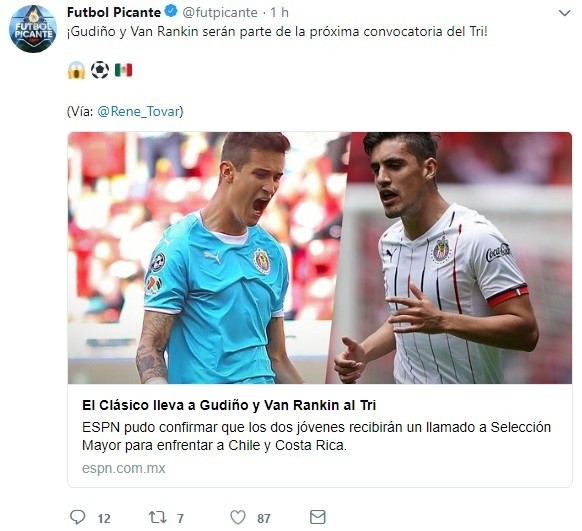Follow the espn.com.mx source link
The height and width of the screenshot is (531, 582).
tap(124, 468)
